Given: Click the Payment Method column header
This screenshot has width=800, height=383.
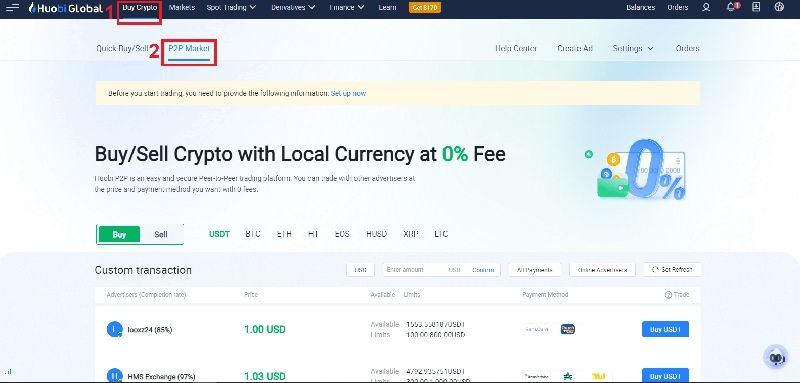Looking at the screenshot, I should (x=545, y=295).
